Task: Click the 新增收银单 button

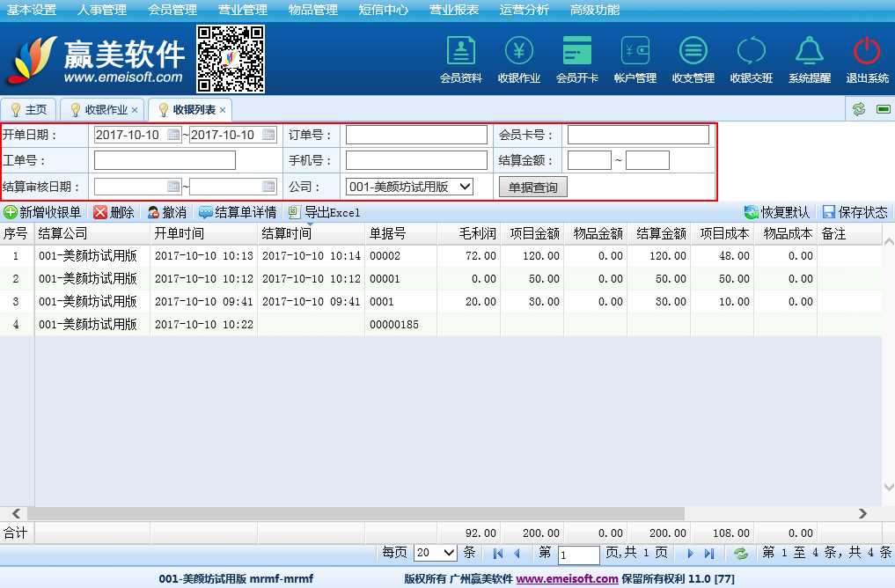Action: 43,212
